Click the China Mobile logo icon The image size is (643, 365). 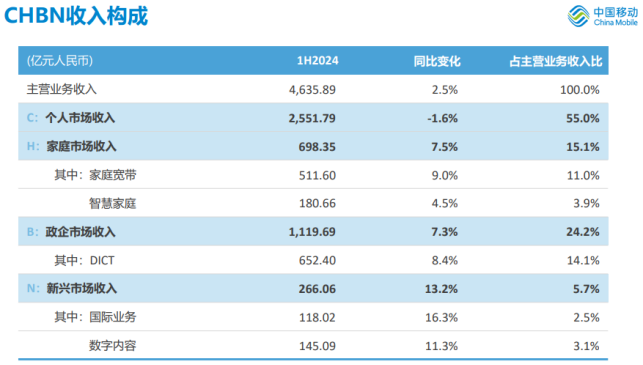point(579,16)
